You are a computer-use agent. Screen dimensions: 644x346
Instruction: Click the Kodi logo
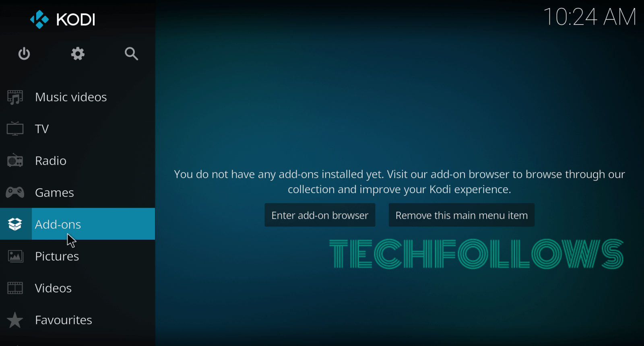point(63,19)
